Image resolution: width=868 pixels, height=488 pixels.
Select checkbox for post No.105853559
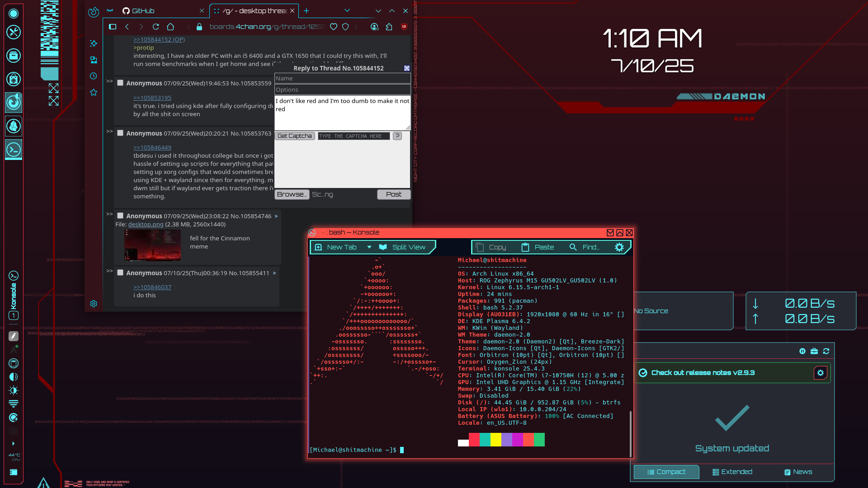point(120,83)
